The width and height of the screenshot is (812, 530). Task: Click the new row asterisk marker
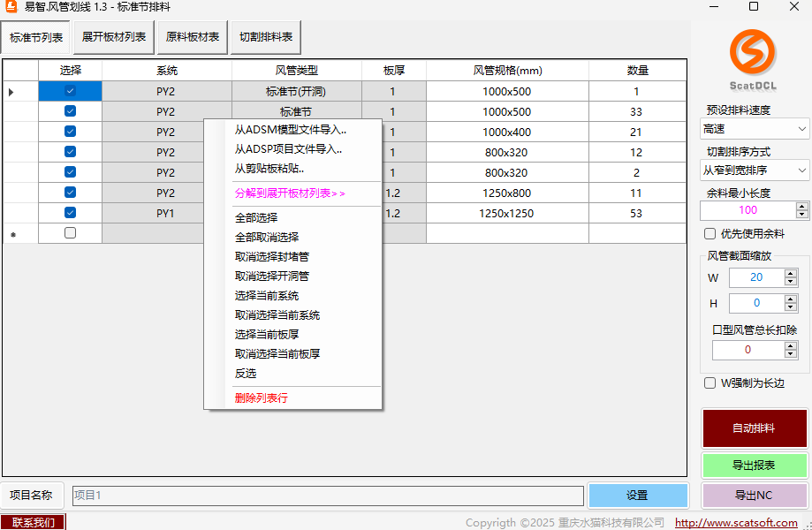pos(11,234)
